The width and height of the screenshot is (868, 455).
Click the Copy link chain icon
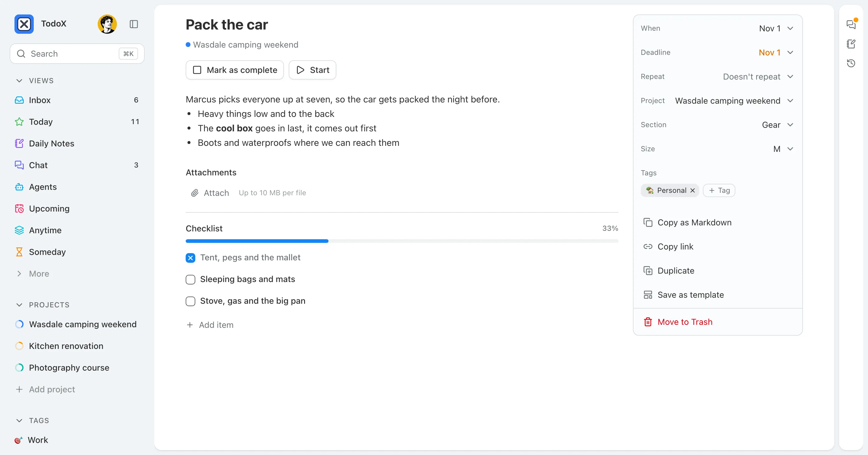pyautogui.click(x=648, y=246)
